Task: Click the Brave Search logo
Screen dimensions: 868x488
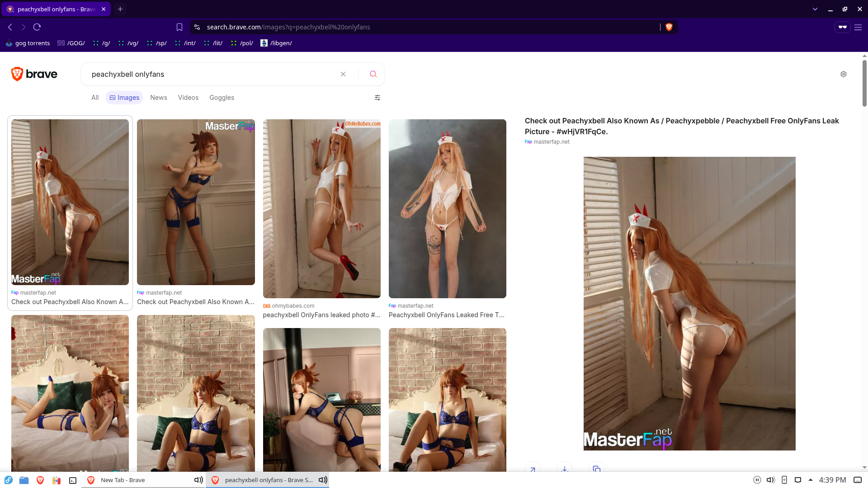Action: 34,74
